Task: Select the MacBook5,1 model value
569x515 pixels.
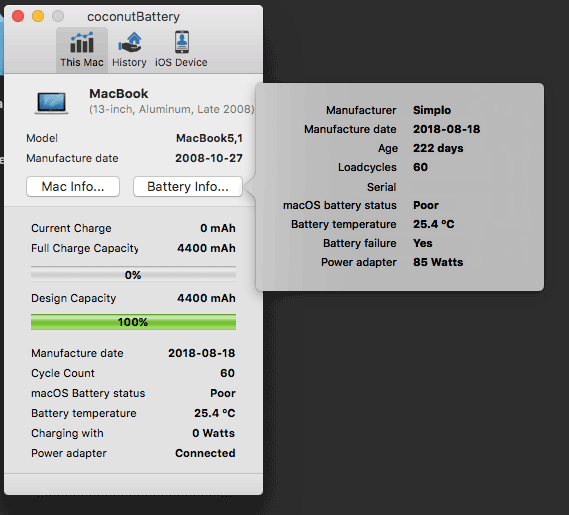Action: click(x=209, y=138)
